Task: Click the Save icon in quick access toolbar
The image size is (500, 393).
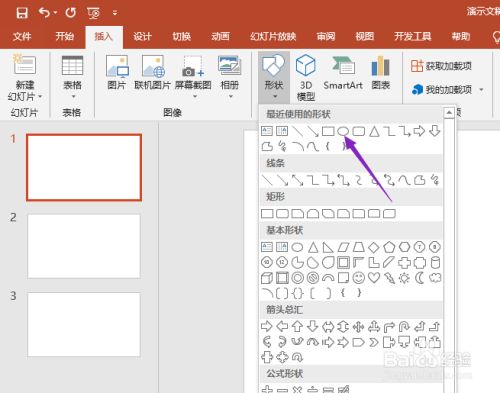Action: [x=22, y=13]
